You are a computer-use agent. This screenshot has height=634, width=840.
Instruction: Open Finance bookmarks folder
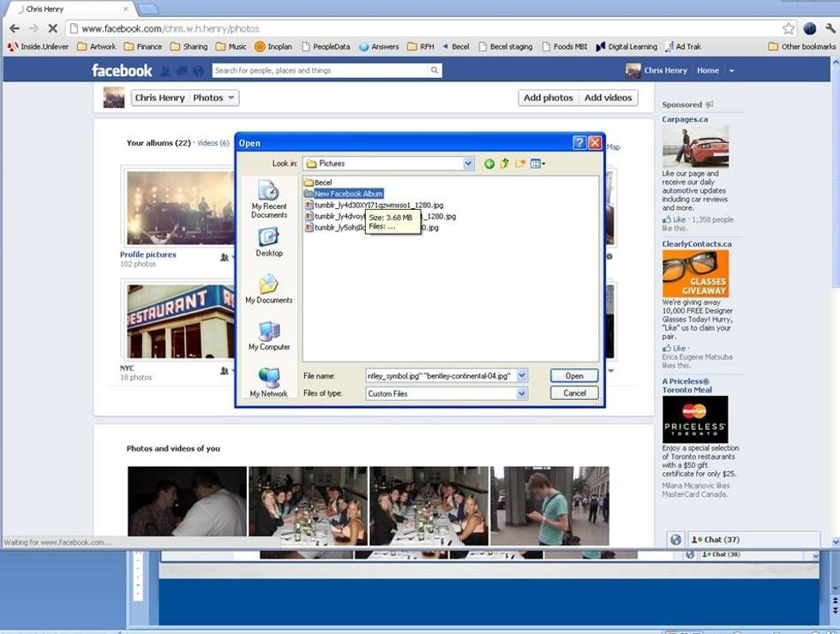[143, 46]
